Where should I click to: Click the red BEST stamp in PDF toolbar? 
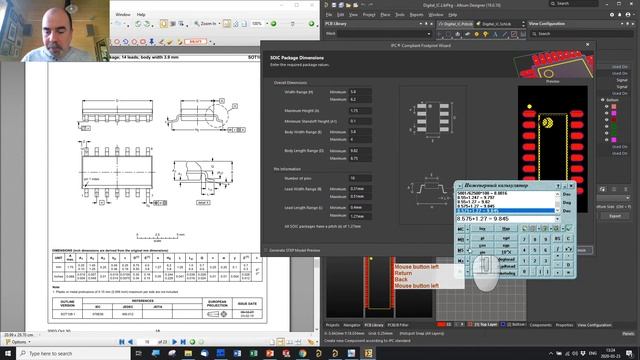pyautogui.click(x=196, y=42)
